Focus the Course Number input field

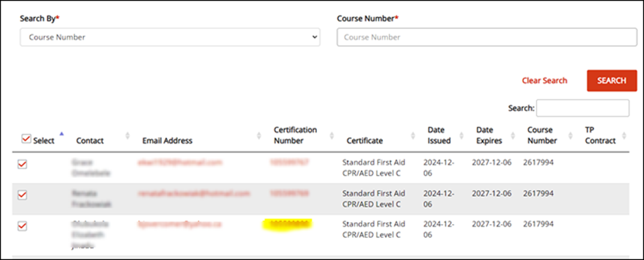(x=487, y=37)
